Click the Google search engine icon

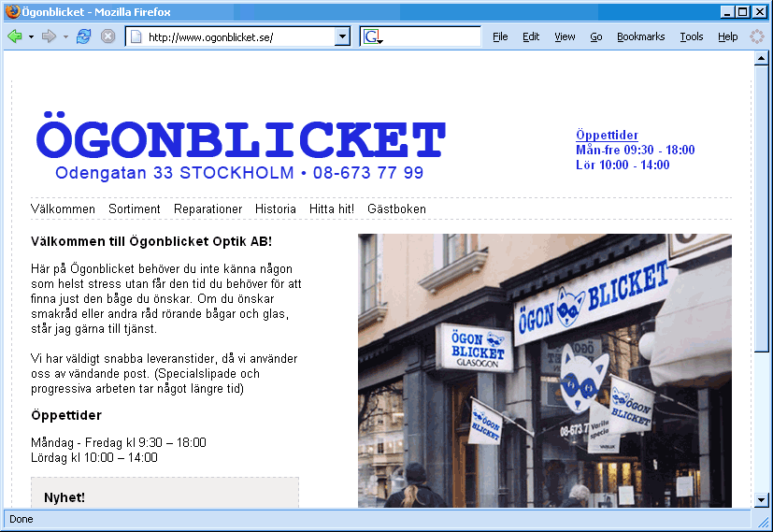tap(373, 36)
